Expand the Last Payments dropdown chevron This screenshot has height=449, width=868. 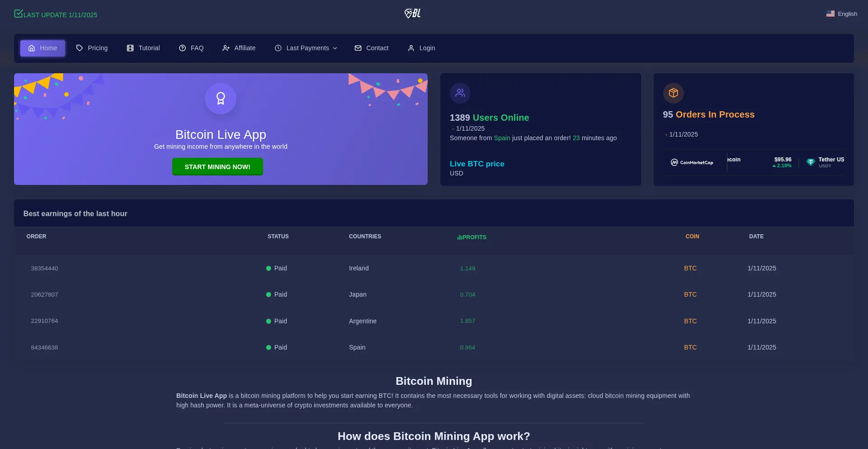point(335,48)
